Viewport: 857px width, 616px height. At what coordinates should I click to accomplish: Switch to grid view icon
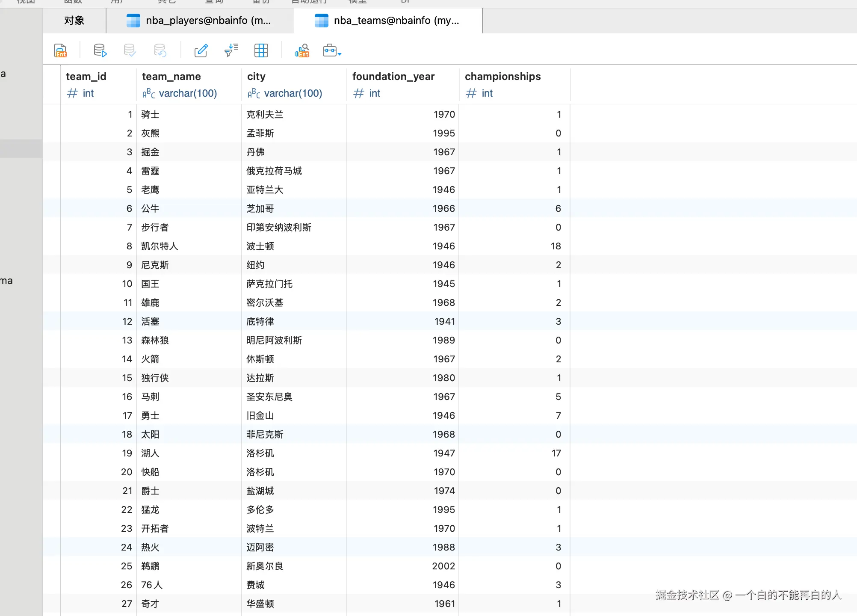(x=261, y=50)
